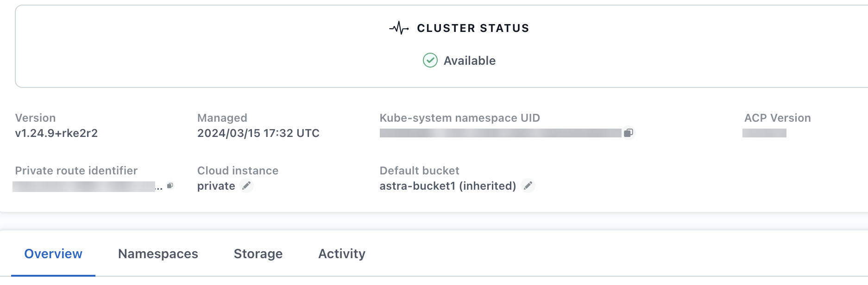868x285 pixels.
Task: Click the astra-bucket1 (inherited) bucket name
Action: [447, 186]
